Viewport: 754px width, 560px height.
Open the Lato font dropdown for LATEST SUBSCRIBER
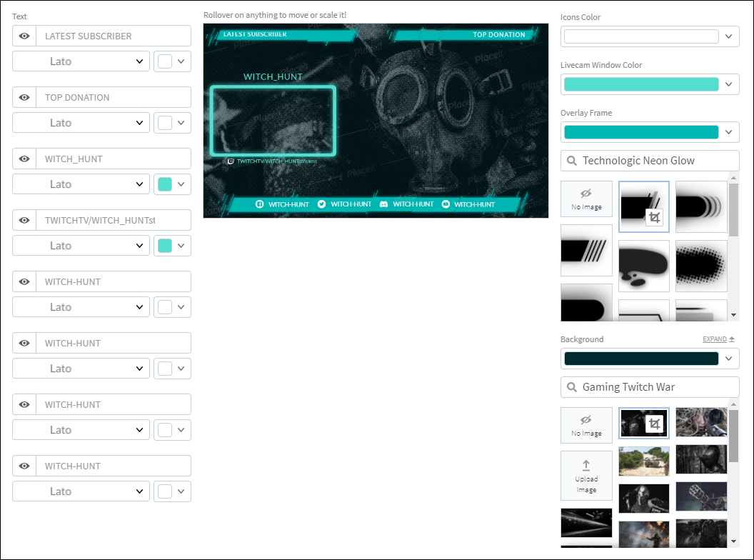(x=81, y=61)
